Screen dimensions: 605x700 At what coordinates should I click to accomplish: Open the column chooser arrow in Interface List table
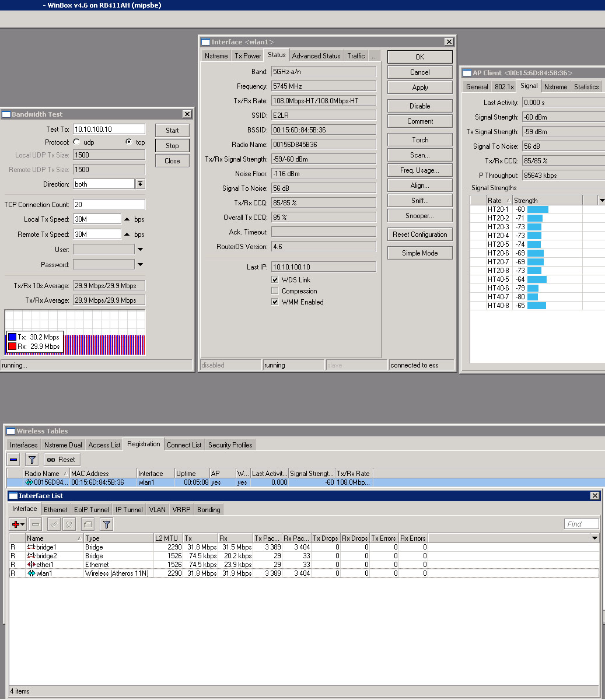click(594, 538)
